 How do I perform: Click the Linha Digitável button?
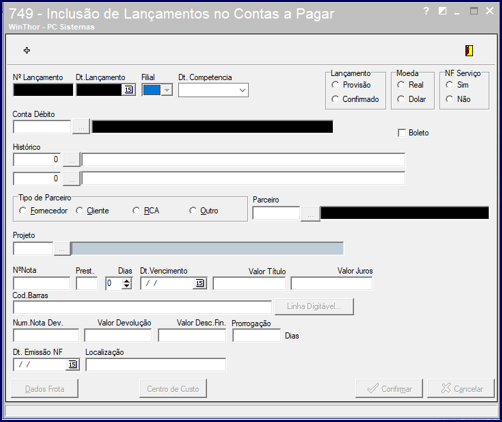[314, 306]
